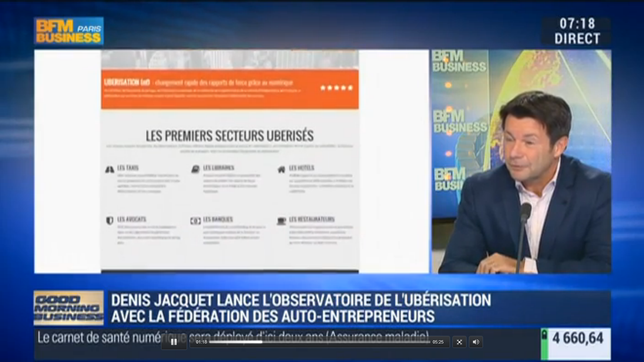This screenshot has height=362, width=644.
Task: Click the shield icon beside Les Avocats
Action: click(109, 221)
